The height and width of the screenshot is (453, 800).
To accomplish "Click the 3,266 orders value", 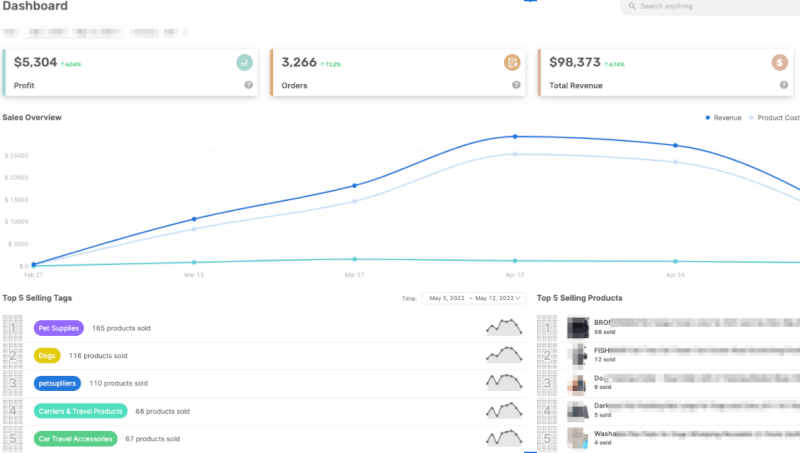I will point(299,62).
